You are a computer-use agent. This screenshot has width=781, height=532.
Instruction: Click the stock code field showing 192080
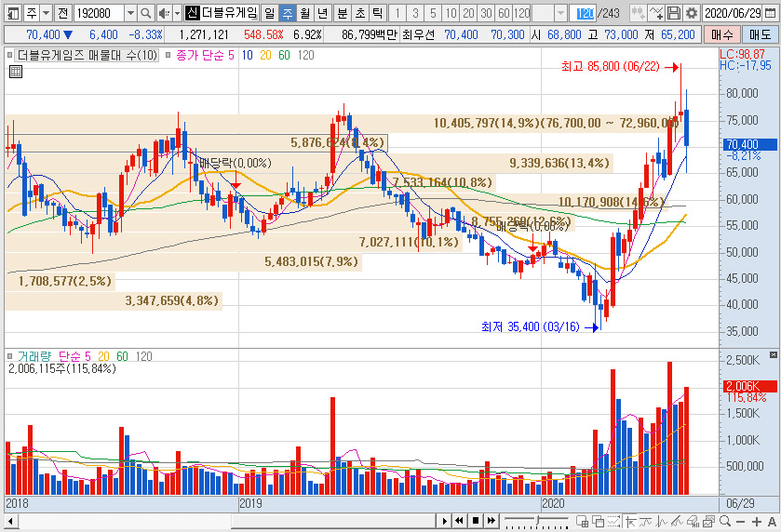pos(99,13)
